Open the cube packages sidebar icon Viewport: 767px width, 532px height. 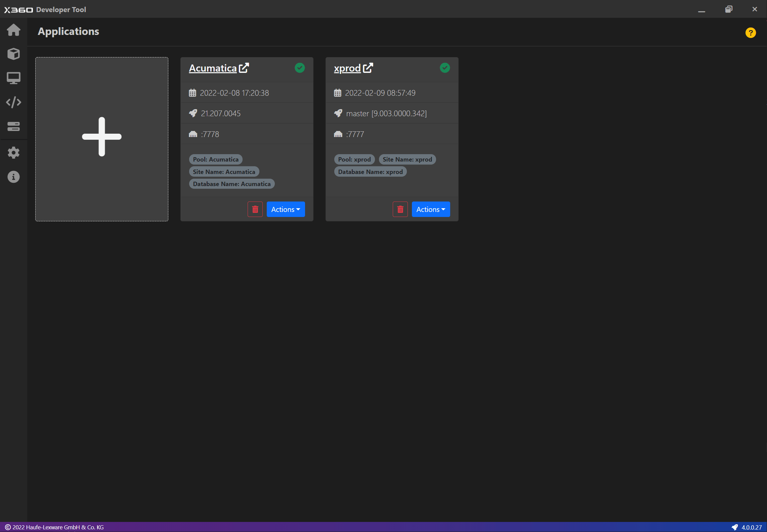tap(13, 54)
